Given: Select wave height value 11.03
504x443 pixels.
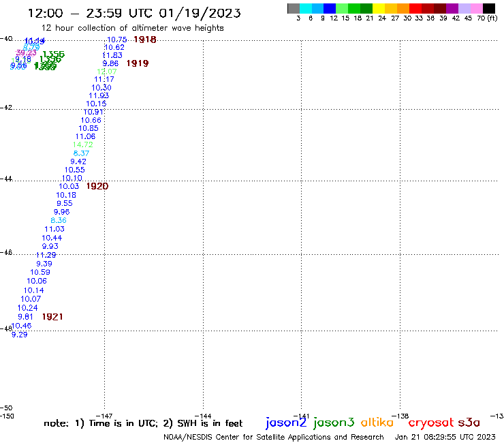Looking at the screenshot, I should (x=54, y=229).
